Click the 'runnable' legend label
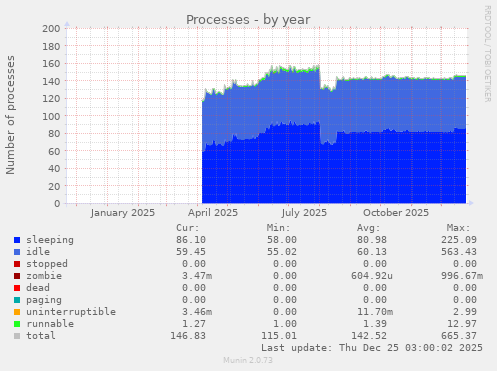 [50, 324]
